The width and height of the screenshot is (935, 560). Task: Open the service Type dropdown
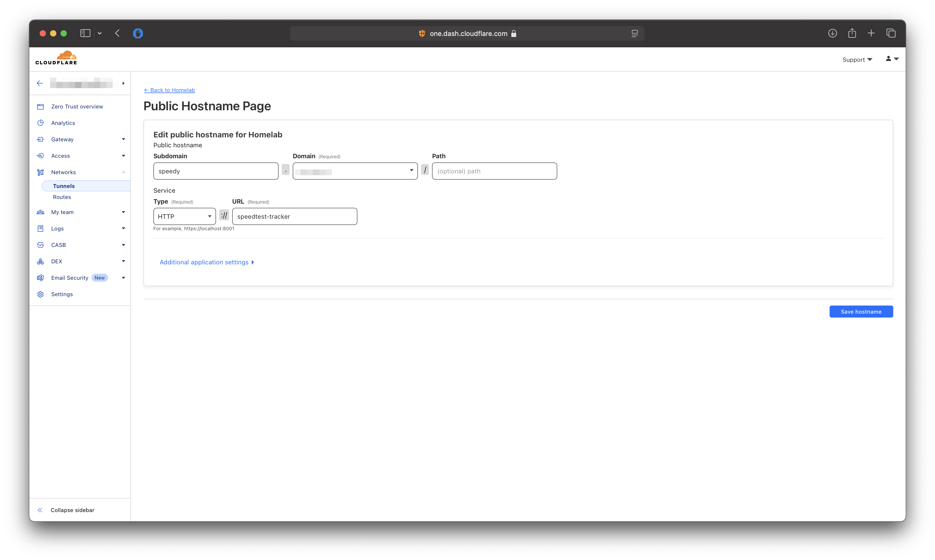click(x=184, y=217)
